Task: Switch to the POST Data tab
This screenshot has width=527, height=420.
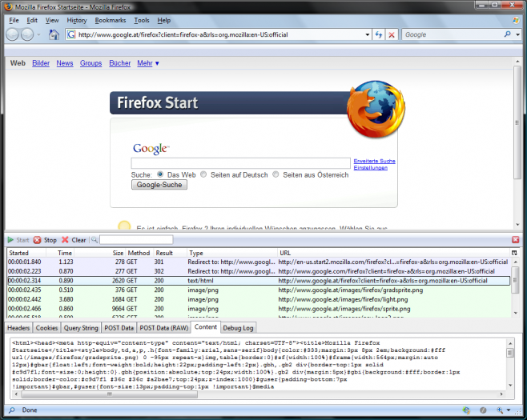Action: click(119, 328)
